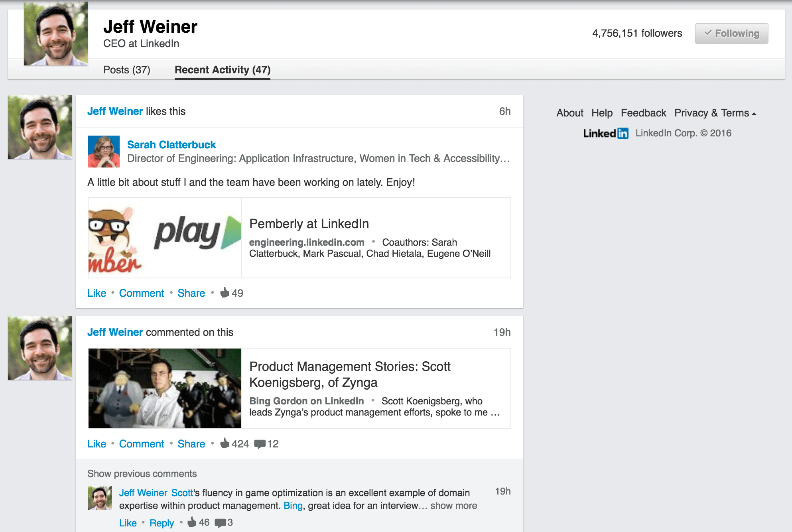This screenshot has height=532, width=792.
Task: Open the Feedback footer link
Action: (643, 113)
